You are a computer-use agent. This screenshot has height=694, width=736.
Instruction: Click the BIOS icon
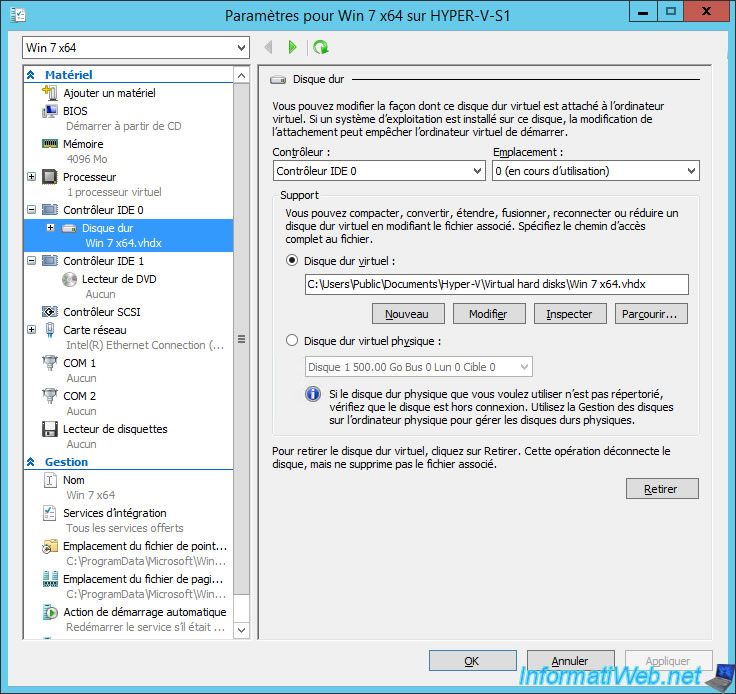pyautogui.click(x=50, y=111)
